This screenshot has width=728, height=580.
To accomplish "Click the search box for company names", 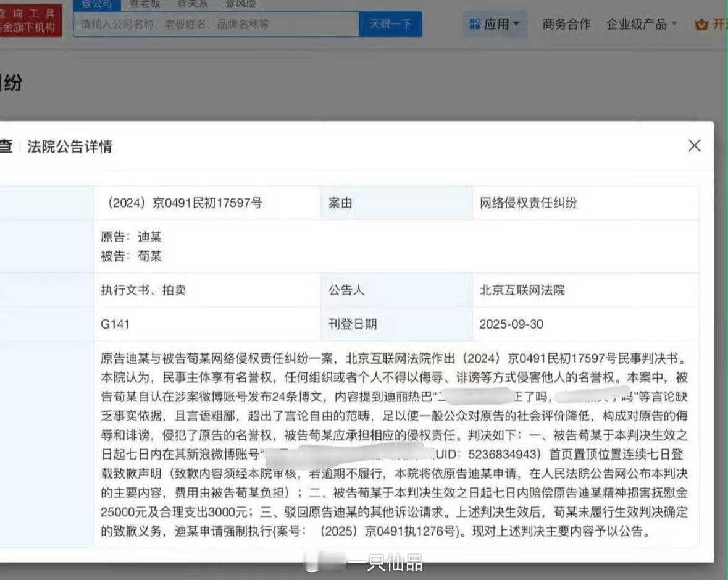I will [216, 24].
